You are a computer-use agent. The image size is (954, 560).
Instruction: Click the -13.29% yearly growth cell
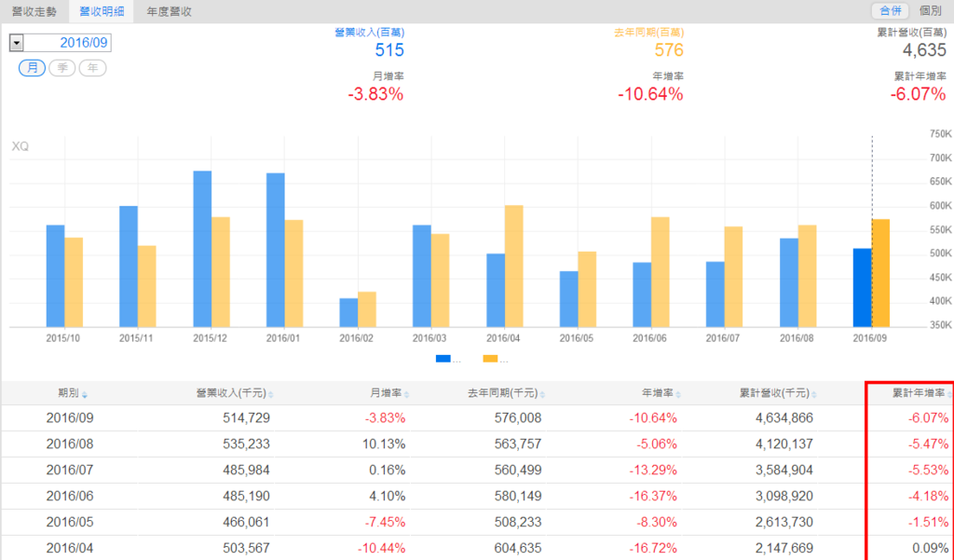tap(653, 470)
